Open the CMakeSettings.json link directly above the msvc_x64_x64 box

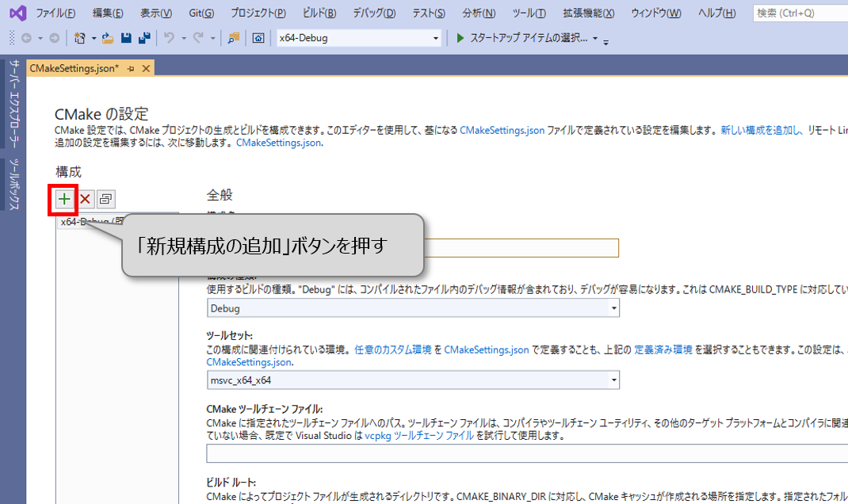tap(249, 362)
